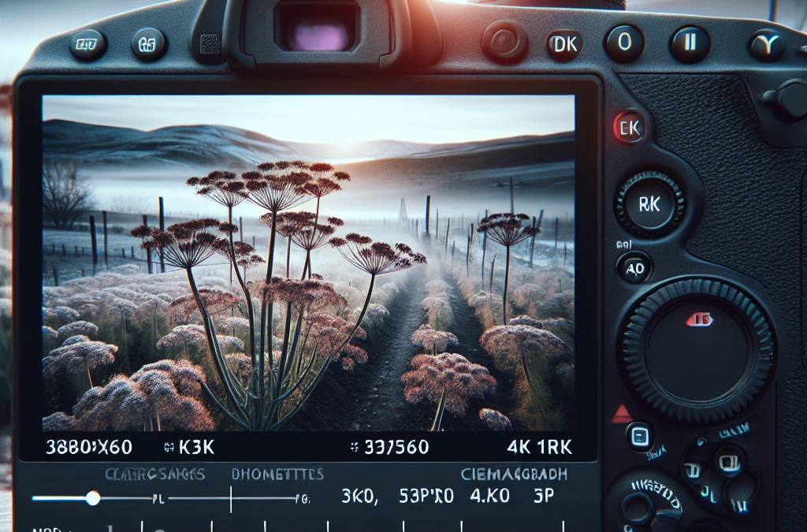
Task: Expand the K3K format setting
Action: (x=189, y=447)
